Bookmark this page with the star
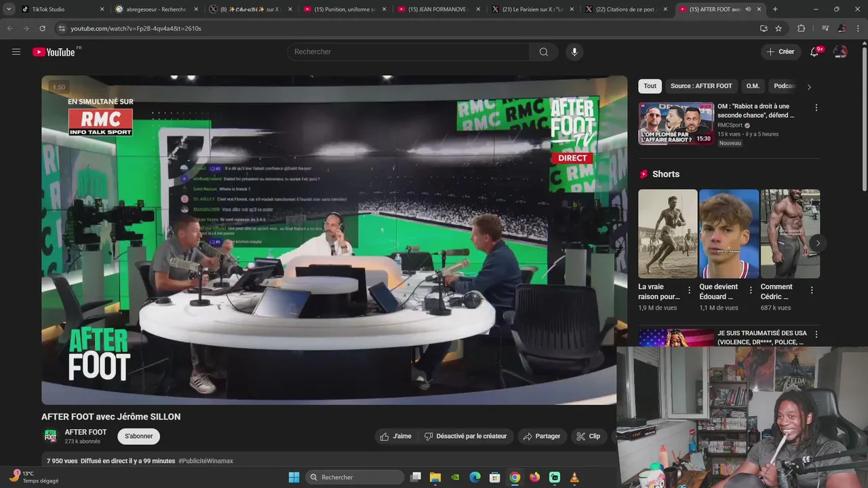This screenshot has width=868, height=488. 778,28
